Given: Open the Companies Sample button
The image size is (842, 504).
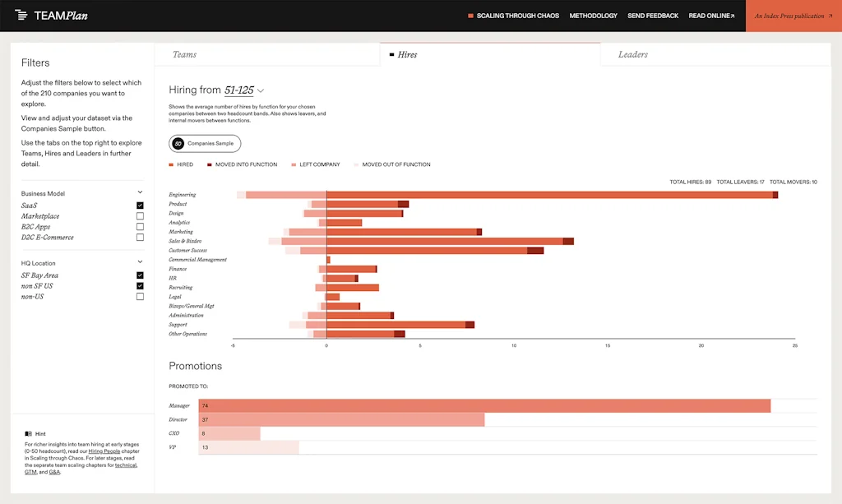Looking at the screenshot, I should coord(205,143).
